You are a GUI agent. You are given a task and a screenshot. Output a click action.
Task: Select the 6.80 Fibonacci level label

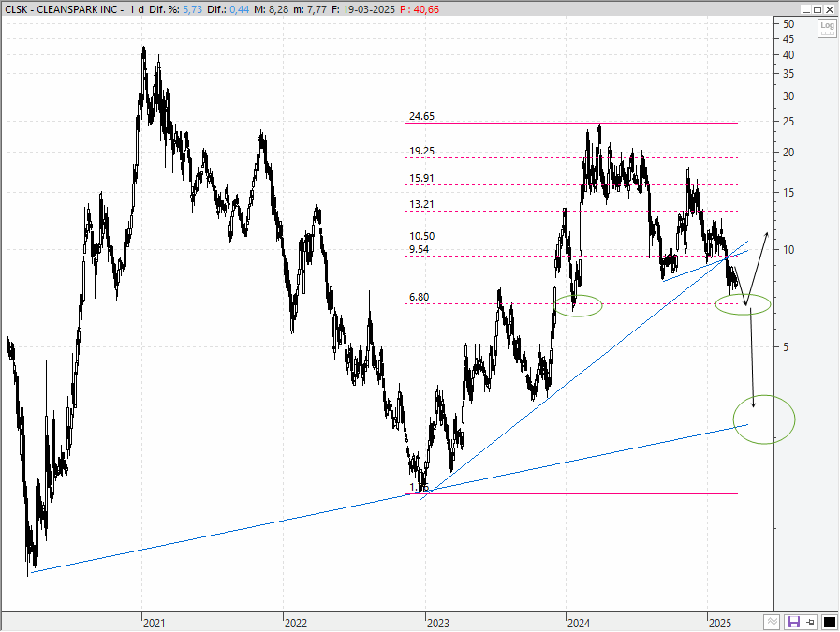click(x=419, y=297)
